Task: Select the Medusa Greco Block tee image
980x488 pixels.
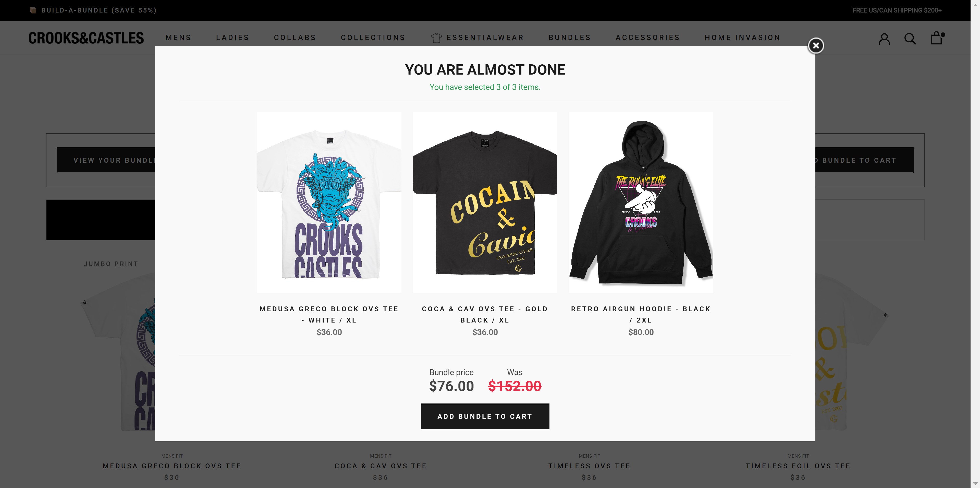Action: (329, 203)
